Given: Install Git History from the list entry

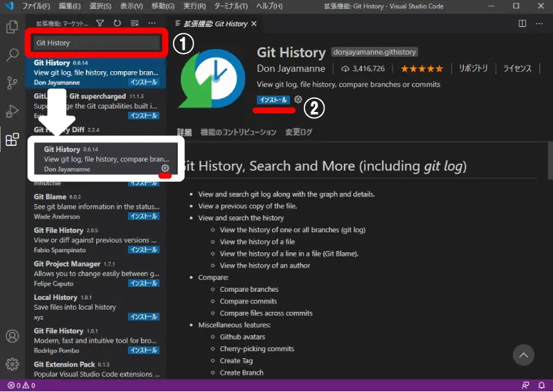Looking at the screenshot, I should click(x=143, y=82).
